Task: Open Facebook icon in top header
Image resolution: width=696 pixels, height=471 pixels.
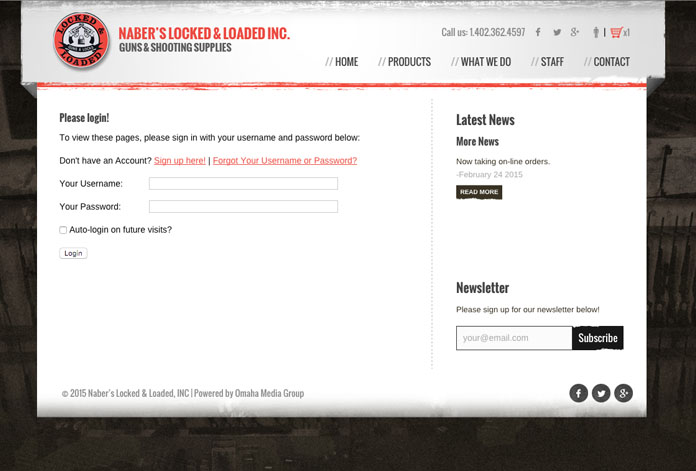Action: pyautogui.click(x=538, y=33)
